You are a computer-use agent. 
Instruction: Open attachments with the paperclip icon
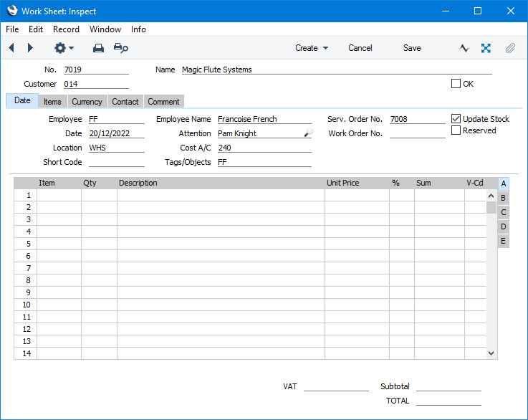click(510, 48)
